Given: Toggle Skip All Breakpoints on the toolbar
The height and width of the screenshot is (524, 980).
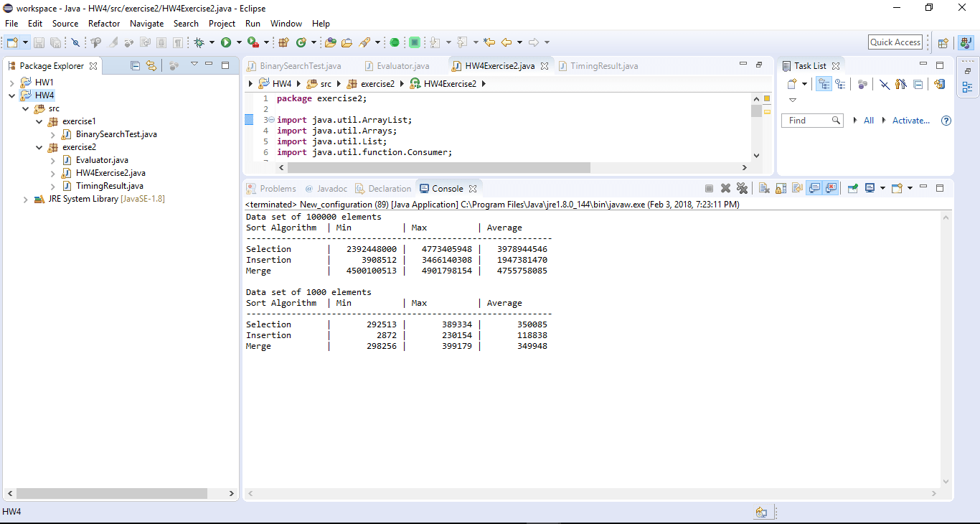Looking at the screenshot, I should point(76,42).
